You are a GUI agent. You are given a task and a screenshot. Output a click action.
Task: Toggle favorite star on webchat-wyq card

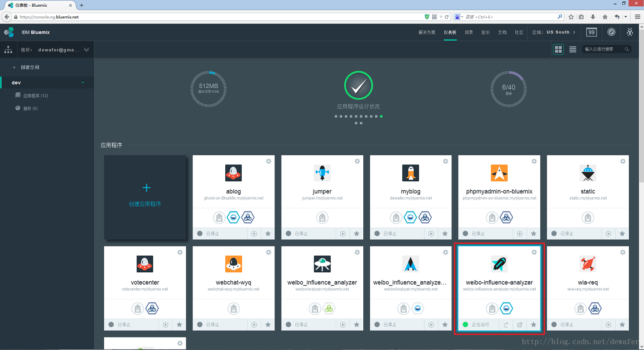(x=268, y=325)
